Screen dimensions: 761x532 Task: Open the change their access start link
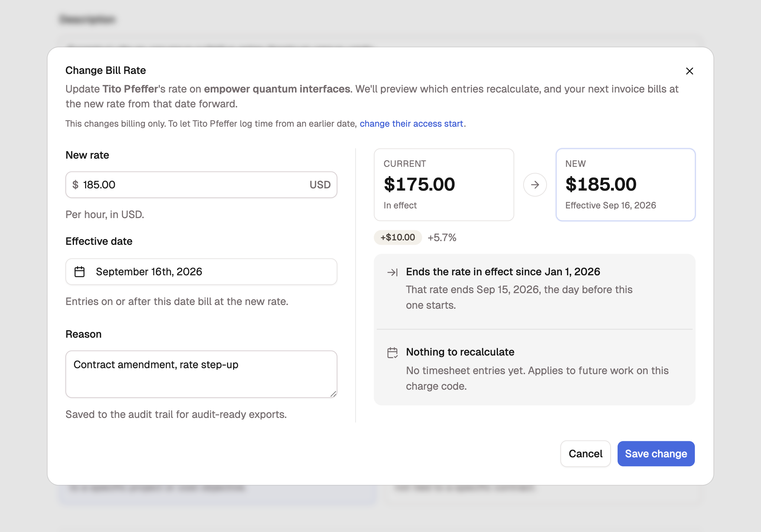[x=411, y=124]
